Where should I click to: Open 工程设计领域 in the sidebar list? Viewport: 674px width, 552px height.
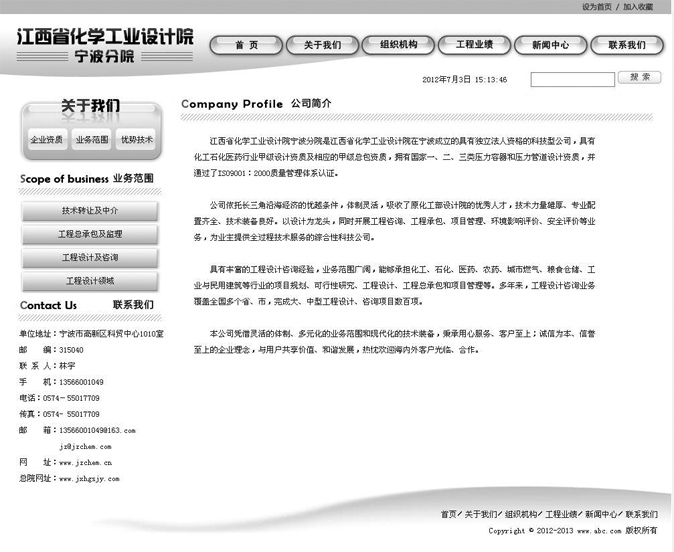click(90, 280)
